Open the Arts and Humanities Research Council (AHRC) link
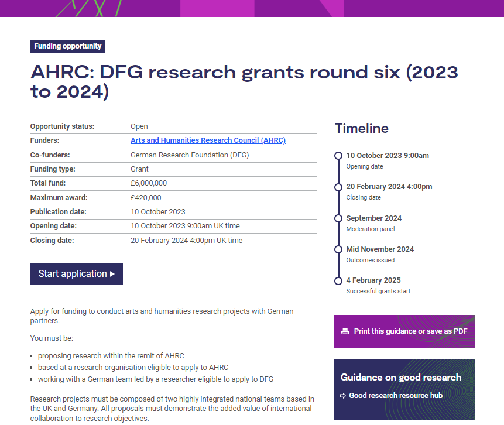The width and height of the screenshot is (504, 425). pyautogui.click(x=208, y=140)
